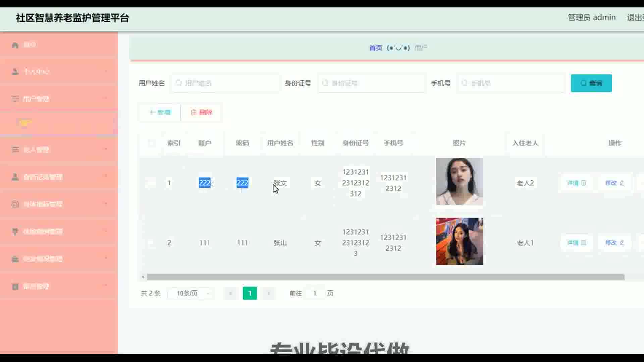Click the 留言管理 icon in sidebar
The height and width of the screenshot is (362, 644).
click(x=15, y=287)
